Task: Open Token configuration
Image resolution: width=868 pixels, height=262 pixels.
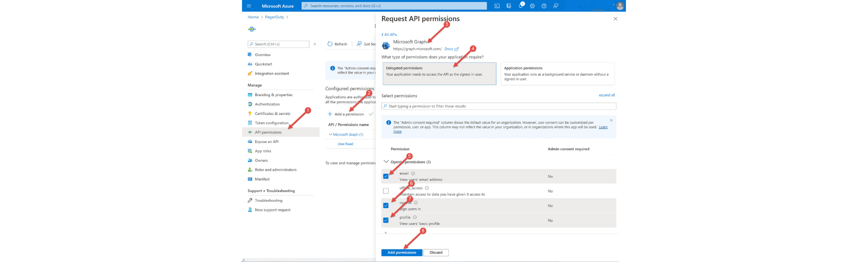Action: point(271,123)
